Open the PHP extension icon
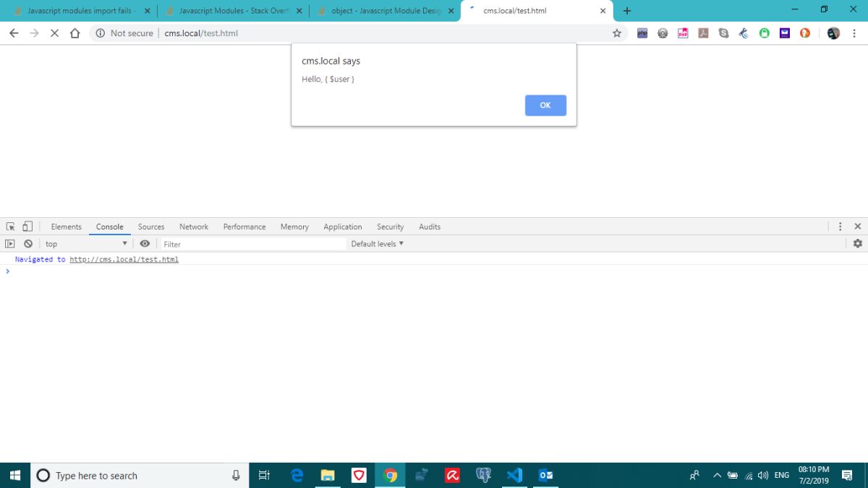Image resolution: width=868 pixels, height=488 pixels. coord(642,33)
